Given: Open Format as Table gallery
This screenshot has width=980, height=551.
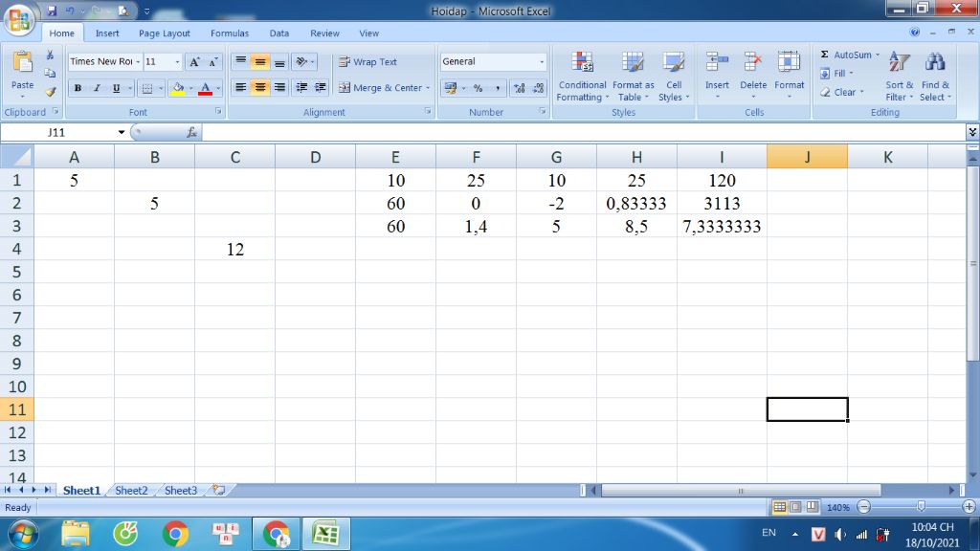Looking at the screenshot, I should [633, 77].
